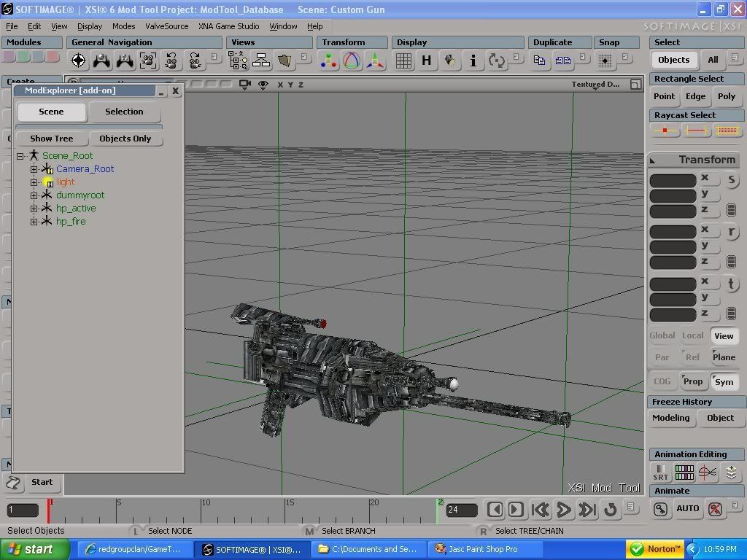
Task: Toggle Prop proportional modeling
Action: tap(693, 381)
